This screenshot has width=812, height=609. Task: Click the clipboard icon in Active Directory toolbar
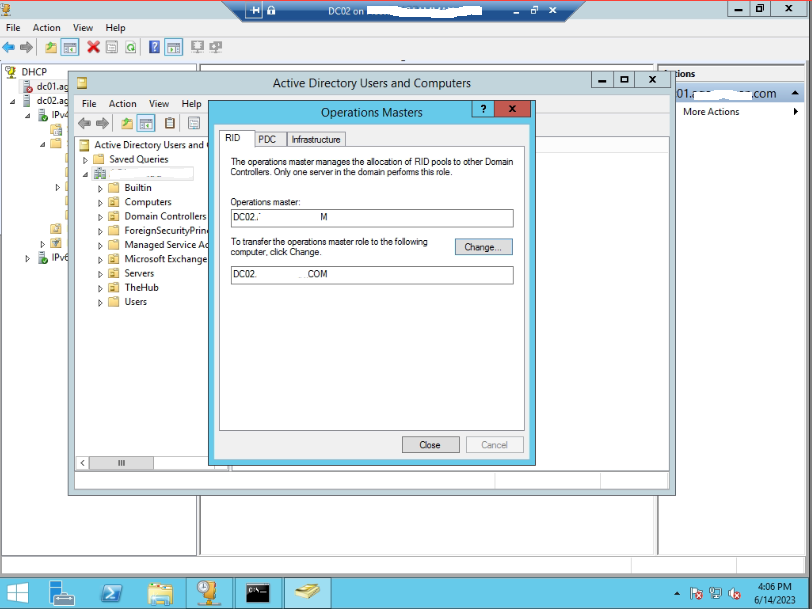click(169, 123)
